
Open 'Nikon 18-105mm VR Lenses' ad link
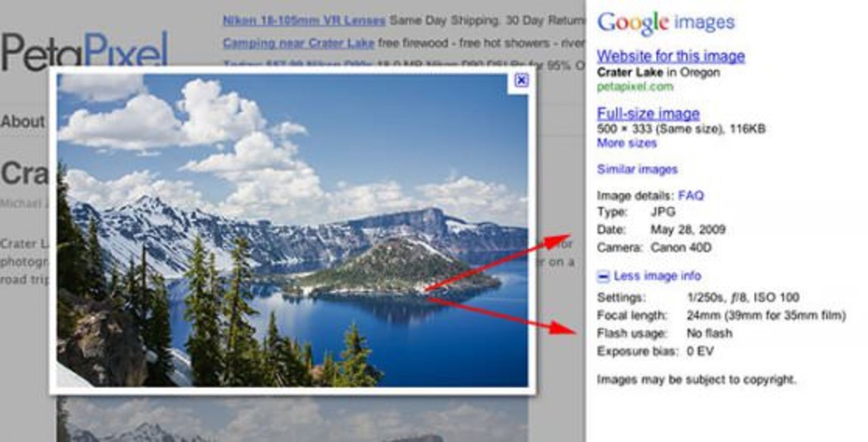click(304, 20)
